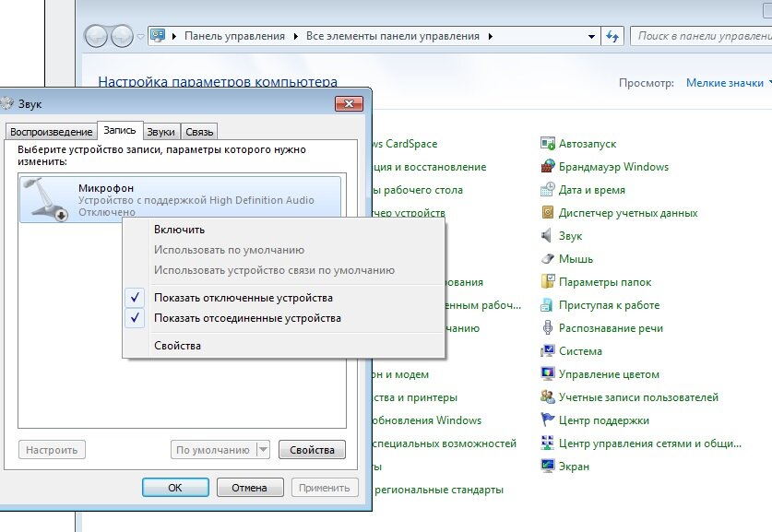Select the Запись tab
Viewport: 772px width, 532px height.
(x=120, y=130)
